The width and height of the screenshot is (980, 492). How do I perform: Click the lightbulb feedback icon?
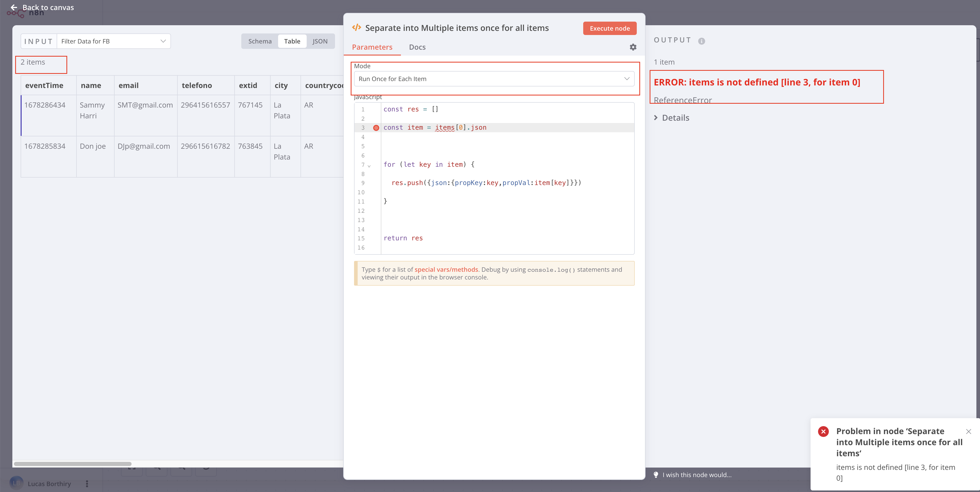[x=656, y=475]
